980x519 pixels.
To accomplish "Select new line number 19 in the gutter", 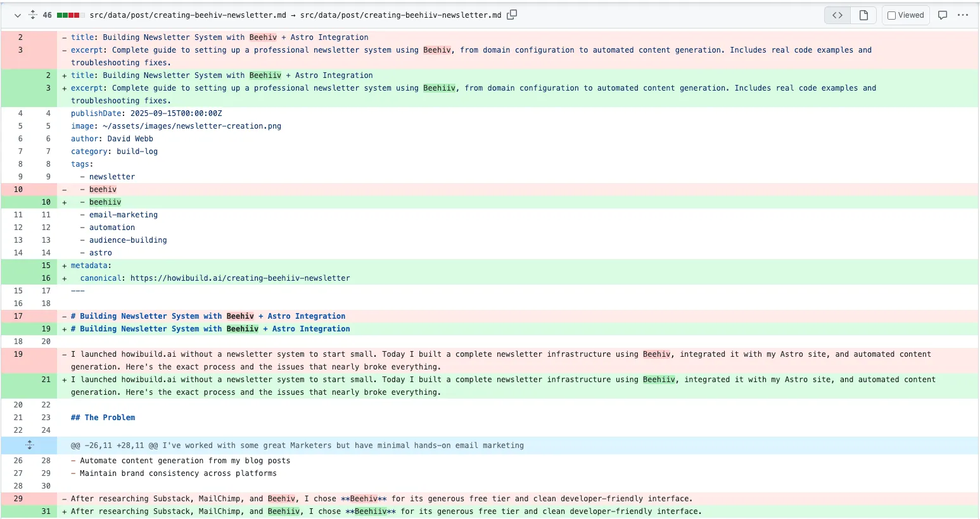I will tap(46, 329).
